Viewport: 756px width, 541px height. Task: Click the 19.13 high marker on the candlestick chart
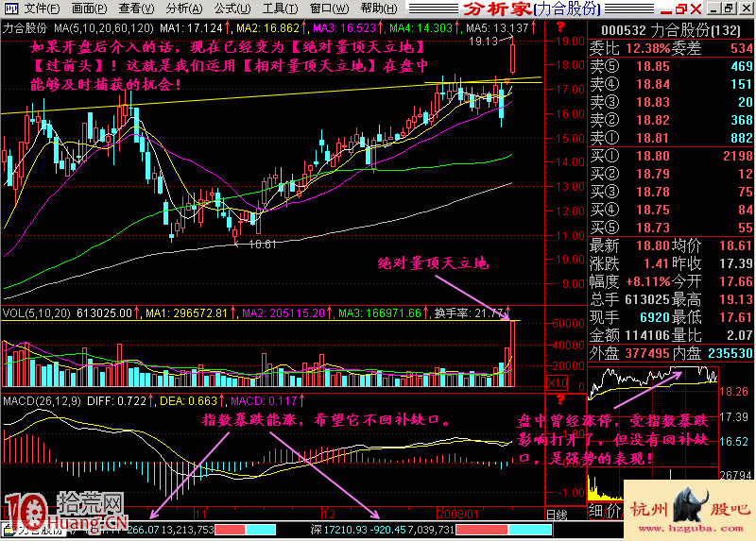pos(483,42)
